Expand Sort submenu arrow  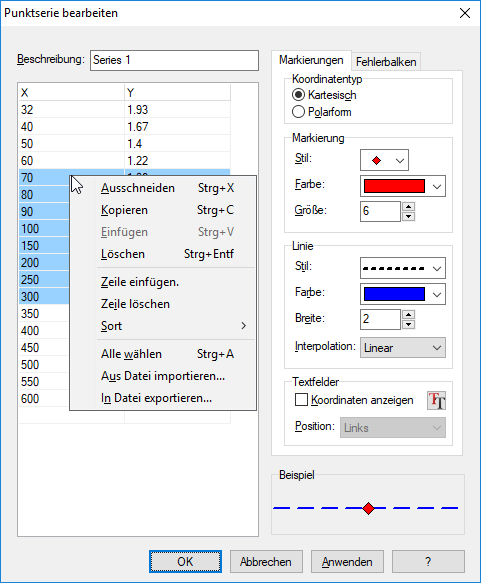point(243,326)
